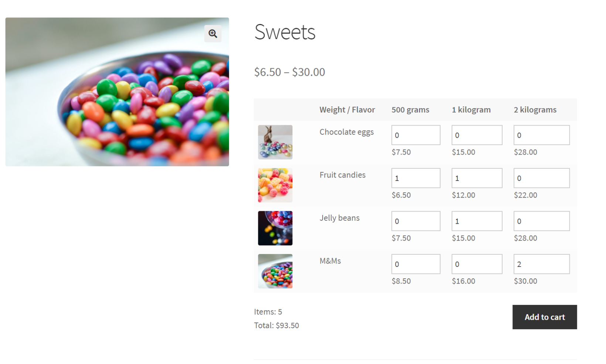Click Jelly beans 500 grams quantity input
606x364 pixels.
point(416,221)
